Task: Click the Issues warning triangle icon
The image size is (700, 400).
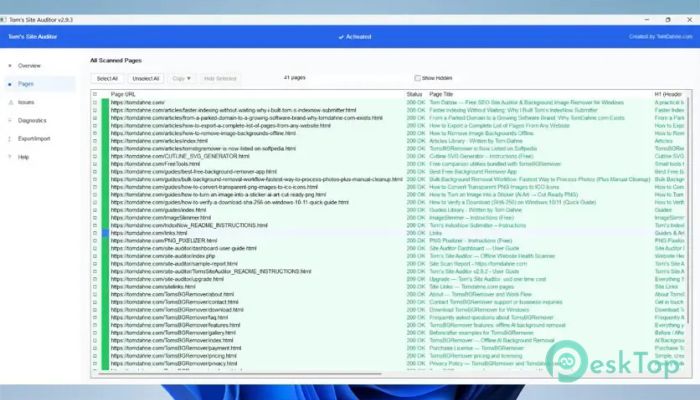Action: click(x=10, y=102)
